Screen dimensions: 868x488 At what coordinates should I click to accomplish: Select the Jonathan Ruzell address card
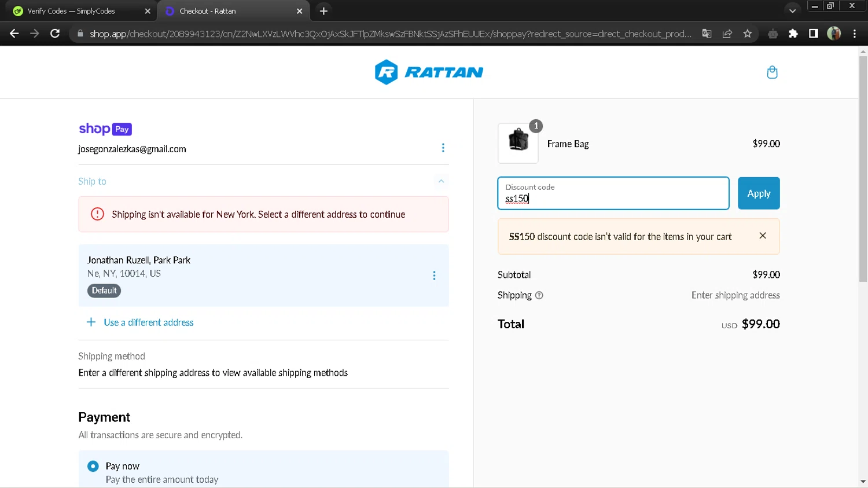point(263,276)
